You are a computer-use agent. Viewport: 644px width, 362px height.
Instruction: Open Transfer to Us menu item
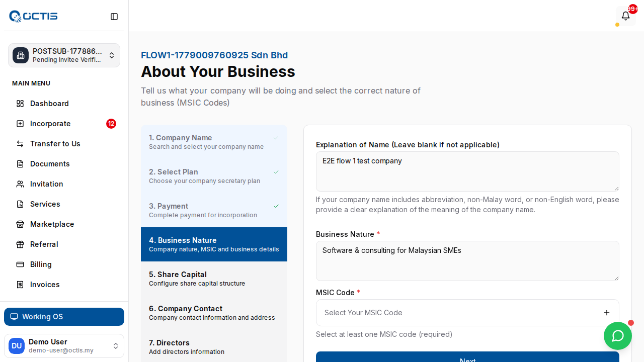[64, 144]
